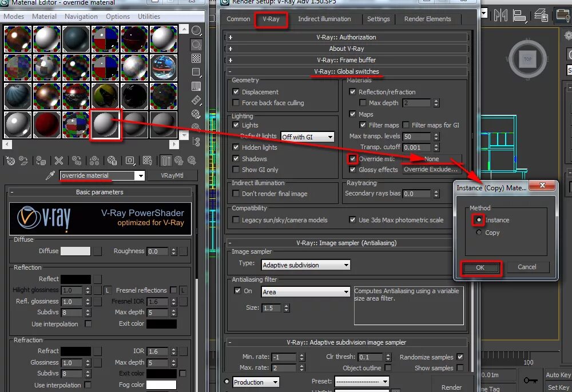Image resolution: width=572 pixels, height=392 pixels.
Task: Click Cancel in Instance (Copy) dialog
Action: (527, 267)
